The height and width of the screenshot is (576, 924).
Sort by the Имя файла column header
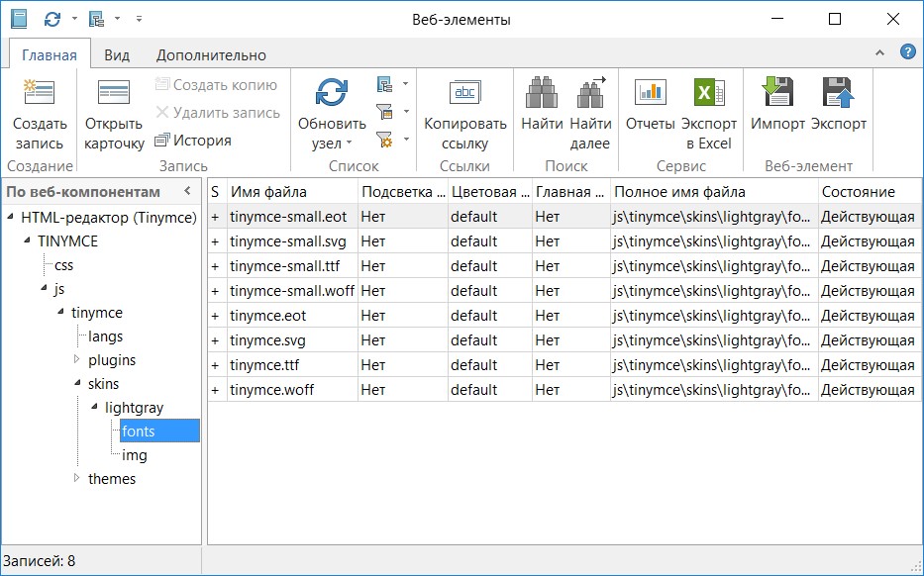(x=292, y=191)
